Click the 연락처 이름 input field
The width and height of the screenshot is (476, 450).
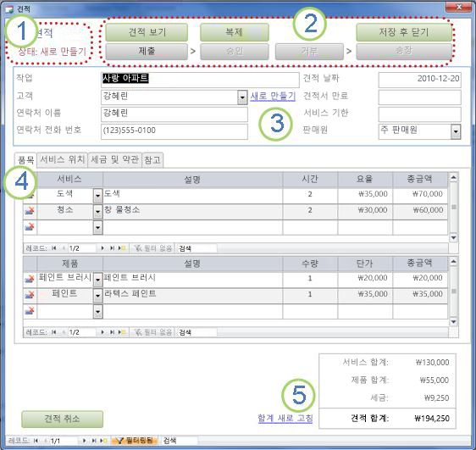pyautogui.click(x=174, y=114)
